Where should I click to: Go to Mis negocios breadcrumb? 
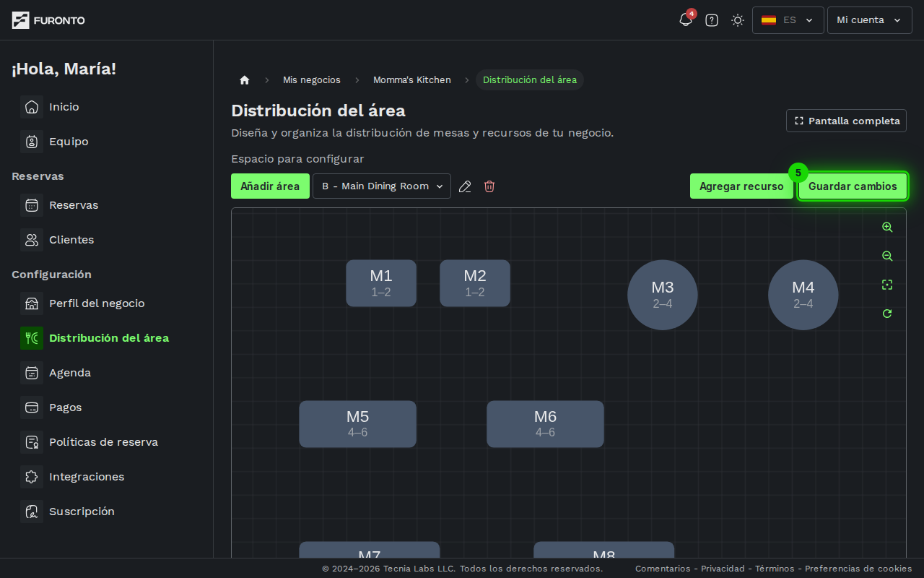(x=312, y=80)
